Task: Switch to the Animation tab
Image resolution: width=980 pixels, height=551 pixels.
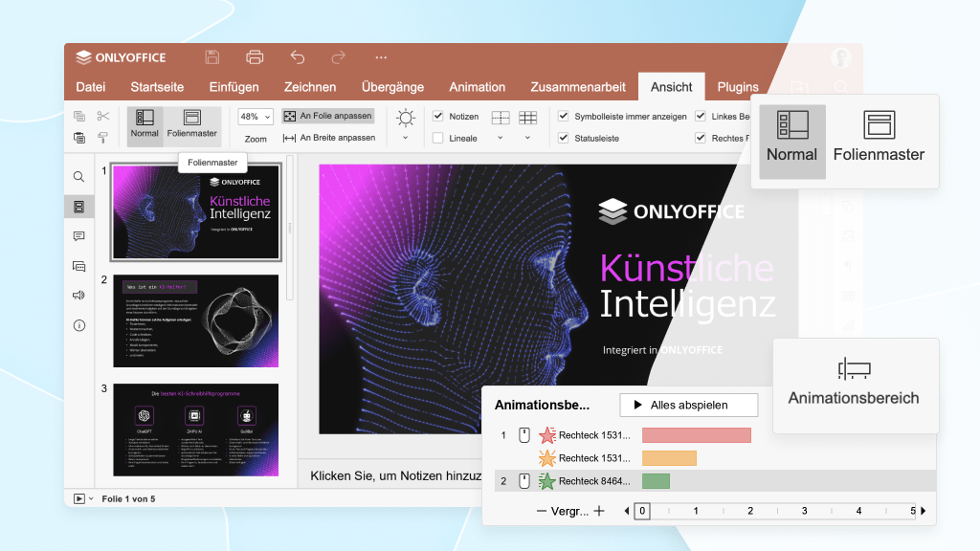Action: pos(477,87)
